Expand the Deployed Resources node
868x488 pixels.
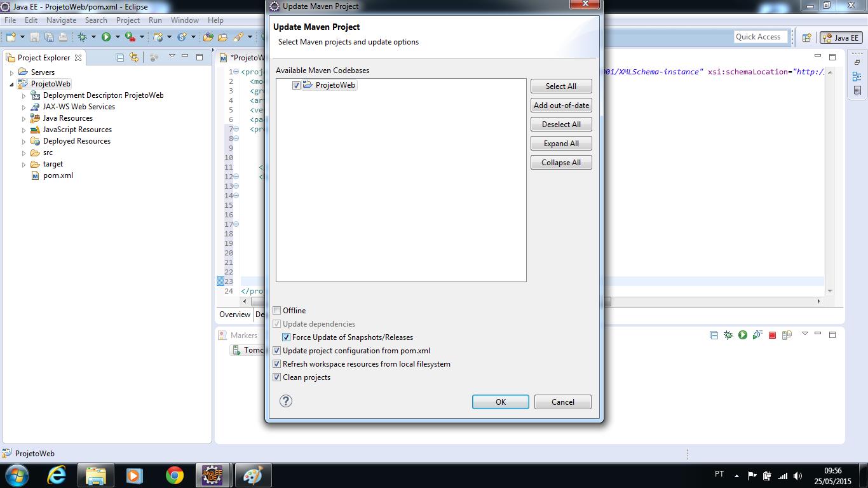pyautogui.click(x=24, y=141)
